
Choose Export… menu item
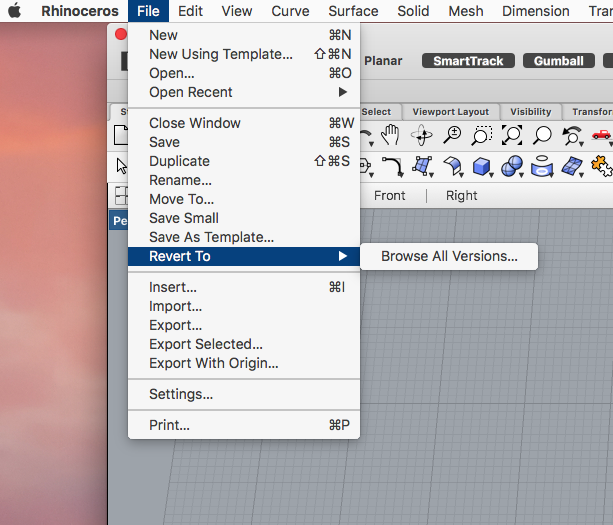coord(244,325)
